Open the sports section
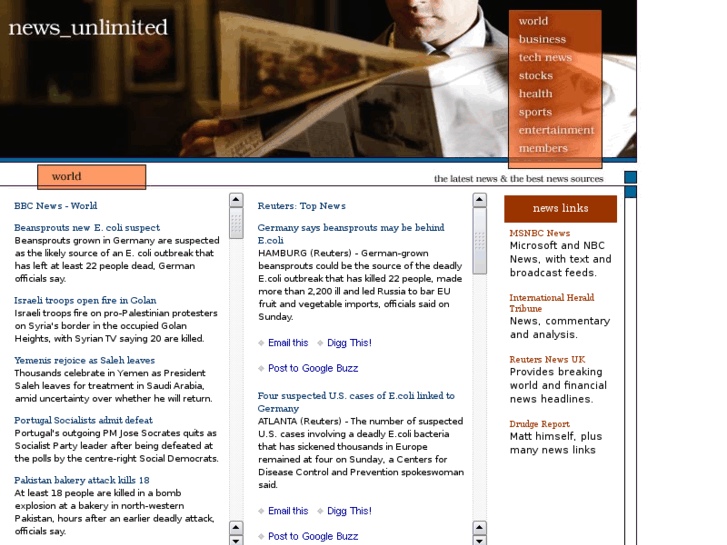727x545 pixels. click(x=535, y=112)
